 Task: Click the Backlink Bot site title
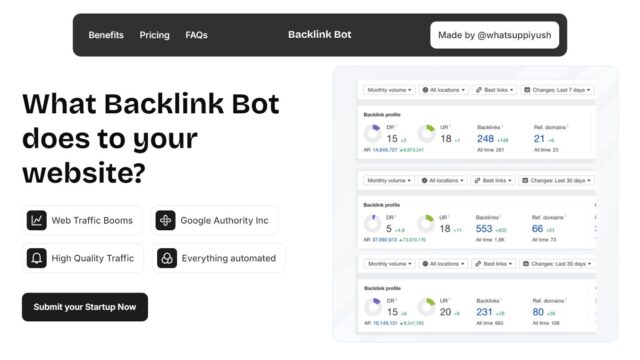[320, 35]
